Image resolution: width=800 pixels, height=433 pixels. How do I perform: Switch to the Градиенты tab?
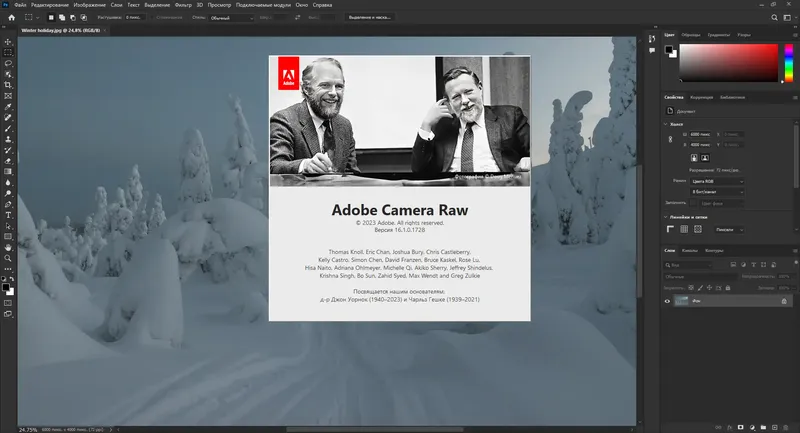[718, 35]
